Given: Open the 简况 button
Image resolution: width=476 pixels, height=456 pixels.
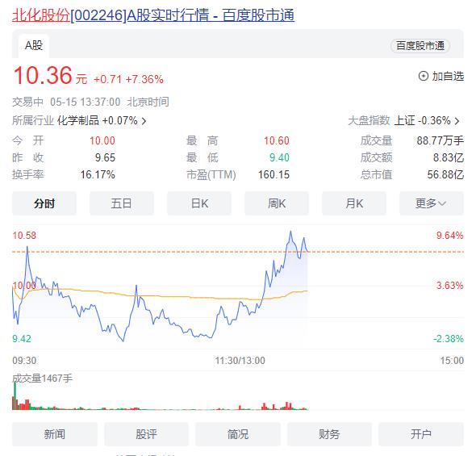Looking at the screenshot, I should point(238,434).
